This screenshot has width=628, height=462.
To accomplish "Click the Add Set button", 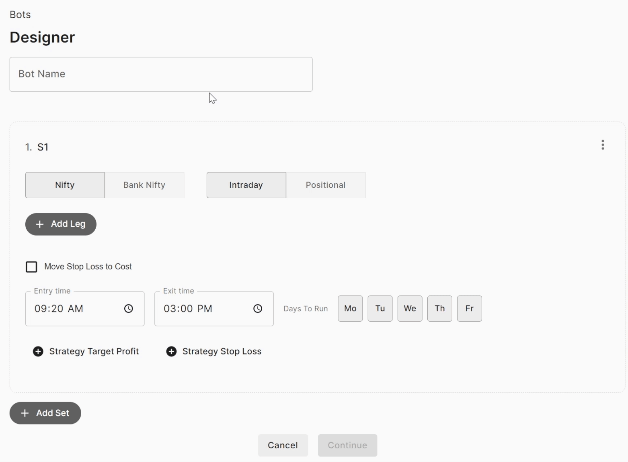I will pos(45,413).
